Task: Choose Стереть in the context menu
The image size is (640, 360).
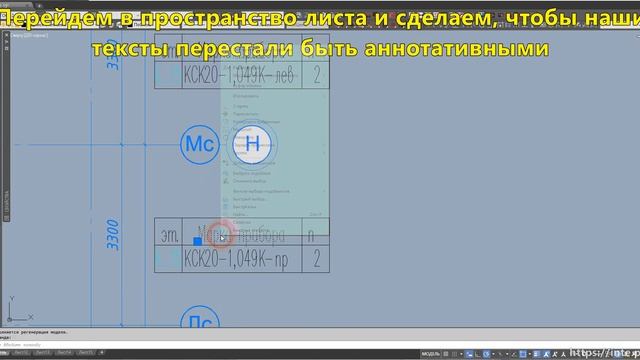Action: coord(241,106)
